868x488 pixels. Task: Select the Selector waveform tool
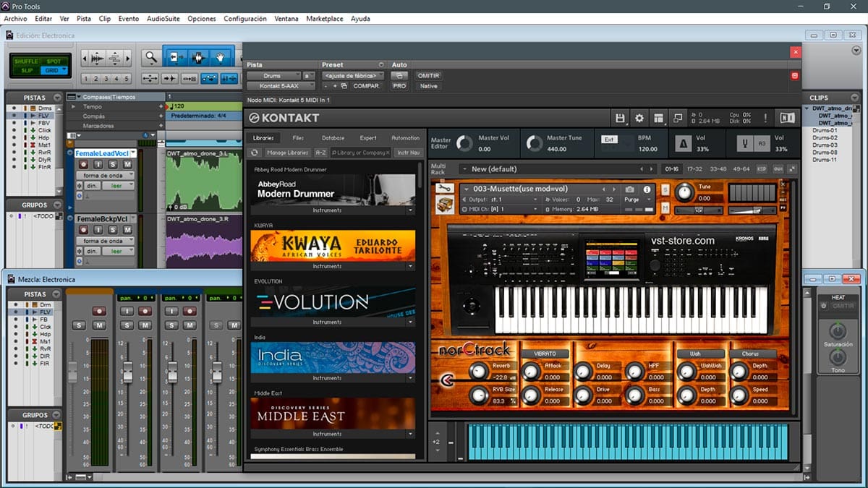[197, 57]
